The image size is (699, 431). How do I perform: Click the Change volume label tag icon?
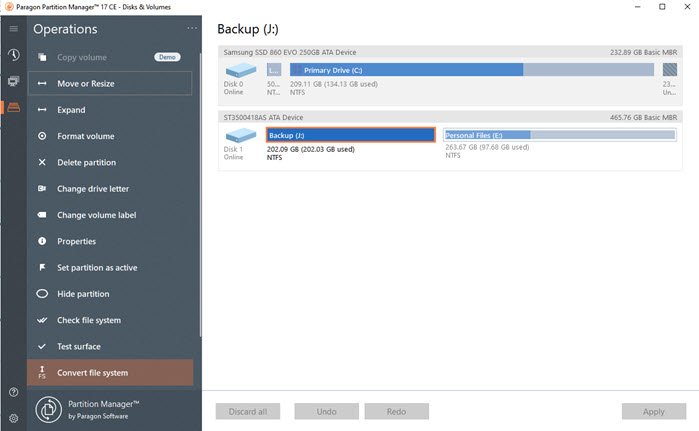pyautogui.click(x=42, y=215)
